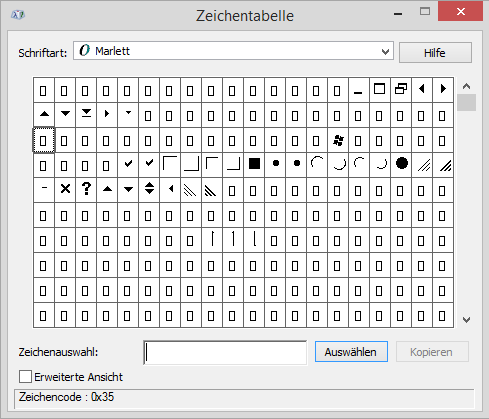Click the Zeichencode : 0x35 status text
The width and height of the screenshot is (489, 419).
pyautogui.click(x=66, y=397)
